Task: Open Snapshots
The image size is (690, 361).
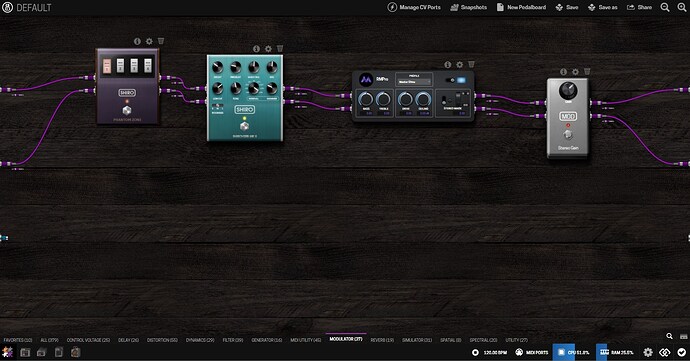Action: point(469,7)
